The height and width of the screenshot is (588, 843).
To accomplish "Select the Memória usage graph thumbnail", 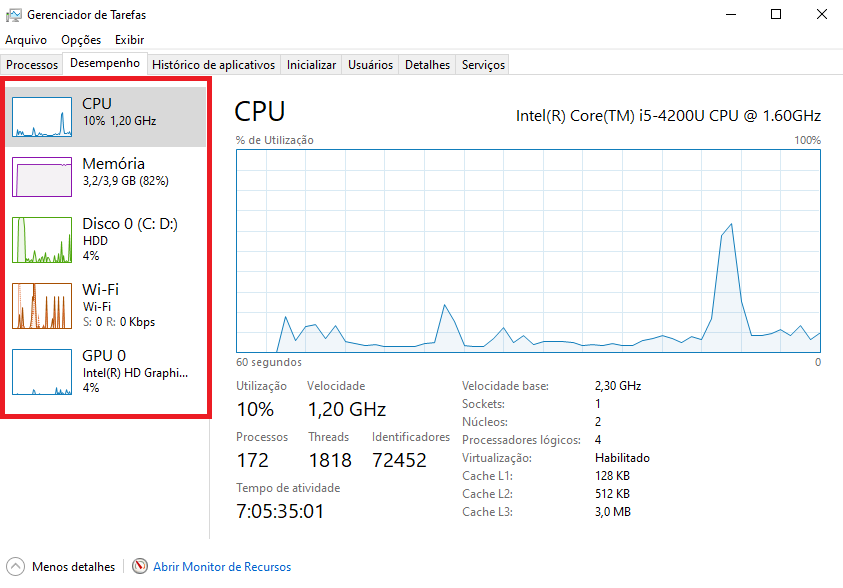I will (x=42, y=177).
